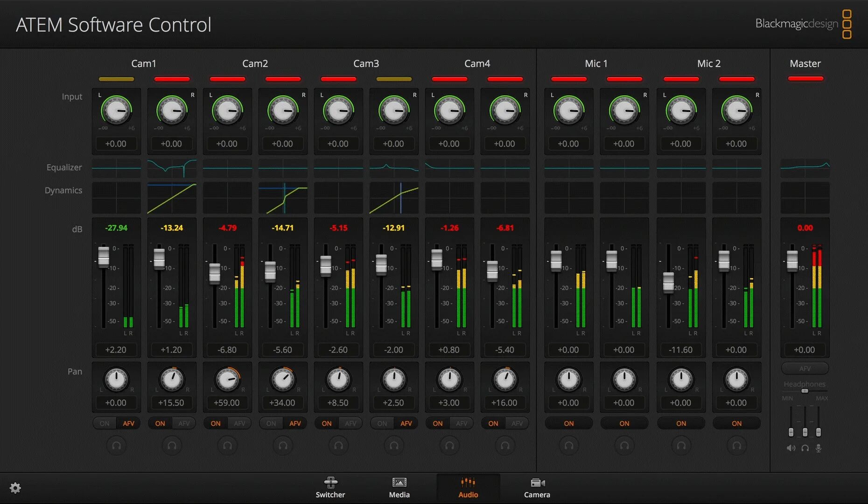This screenshot has width=868, height=504.
Task: Click the microphone icon in Master section
Action: click(819, 448)
